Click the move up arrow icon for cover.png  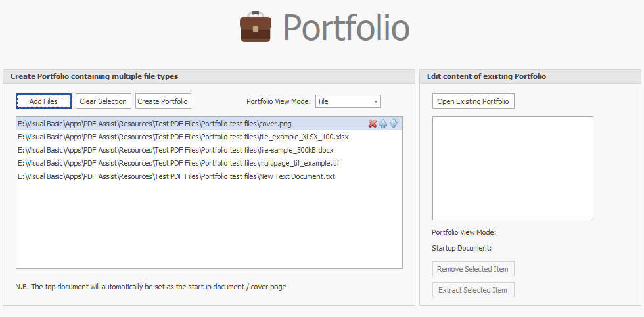coord(383,124)
